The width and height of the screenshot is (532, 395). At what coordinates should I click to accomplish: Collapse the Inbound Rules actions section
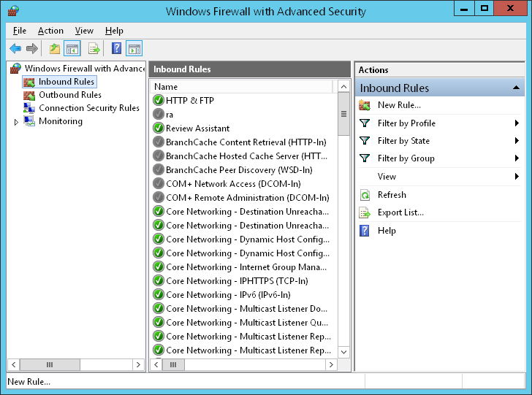[x=516, y=88]
